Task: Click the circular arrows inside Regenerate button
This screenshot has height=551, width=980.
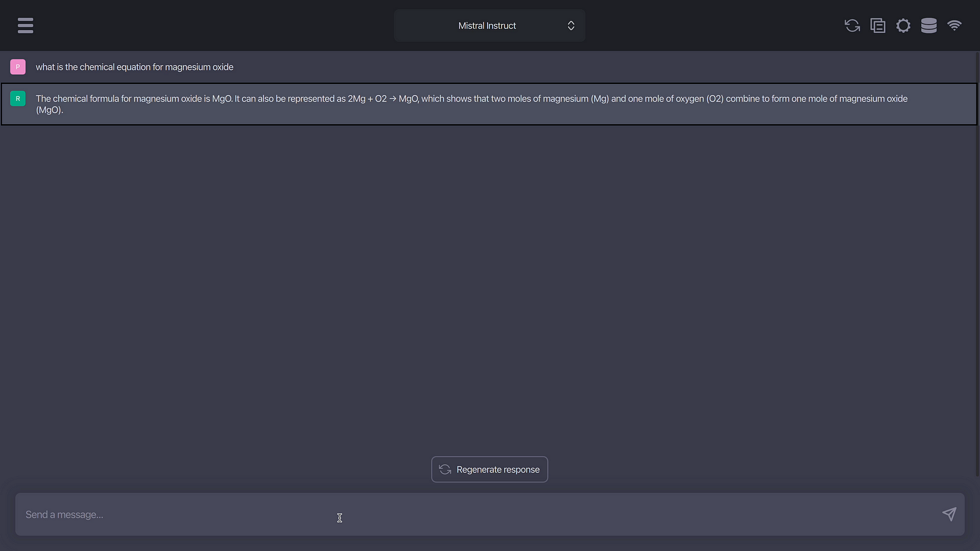Action: (x=445, y=470)
